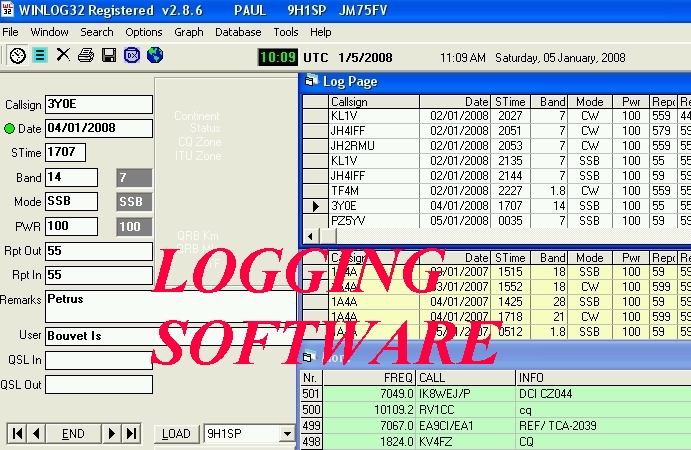Open the Database menu

[x=238, y=32]
